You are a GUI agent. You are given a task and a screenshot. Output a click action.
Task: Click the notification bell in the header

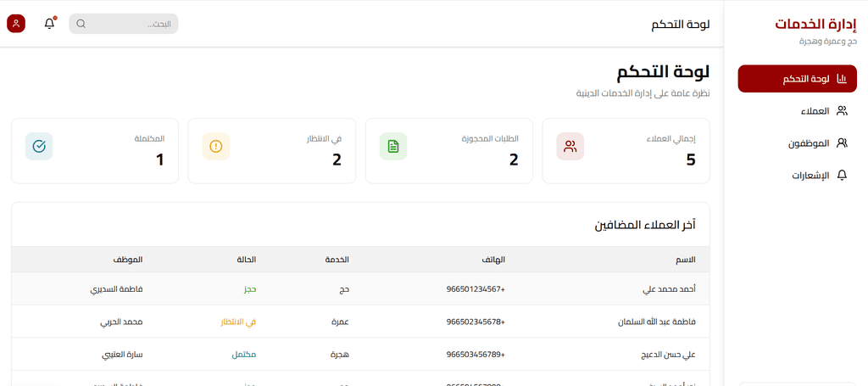pyautogui.click(x=50, y=23)
